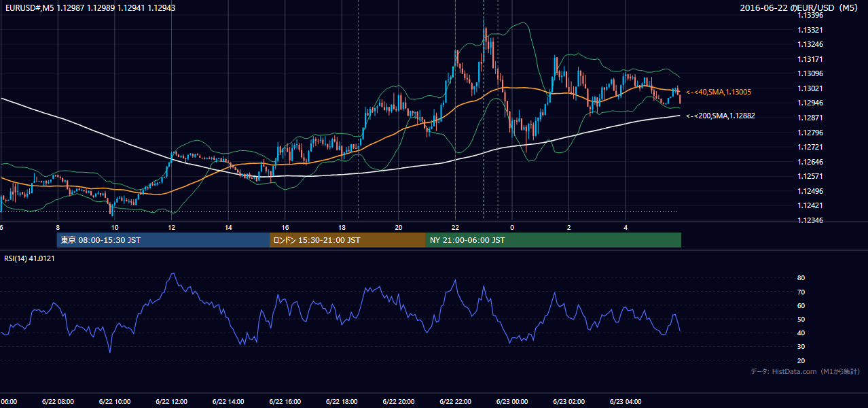This screenshot has height=408, width=868.
Task: Click the bottom time label 6/22 10:00
Action: pos(114,402)
